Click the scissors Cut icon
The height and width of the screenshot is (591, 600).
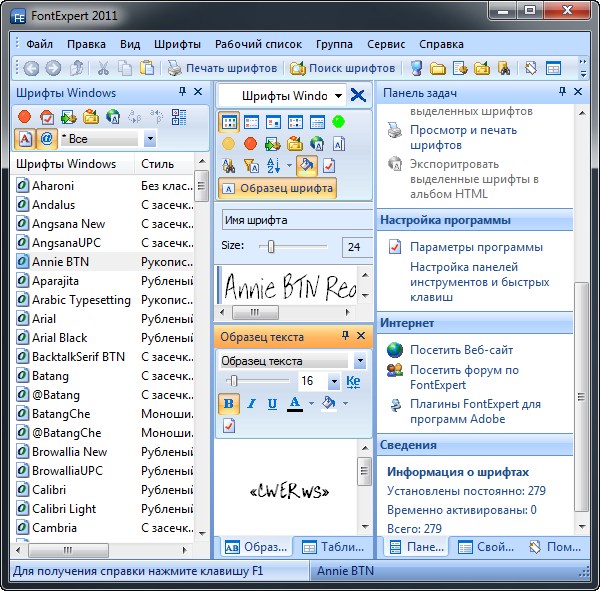(102, 68)
